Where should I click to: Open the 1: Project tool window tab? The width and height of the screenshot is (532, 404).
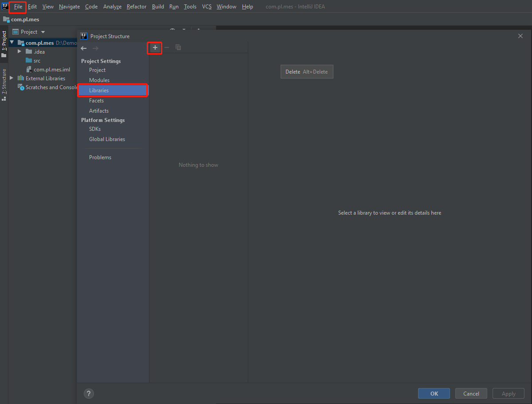4,43
